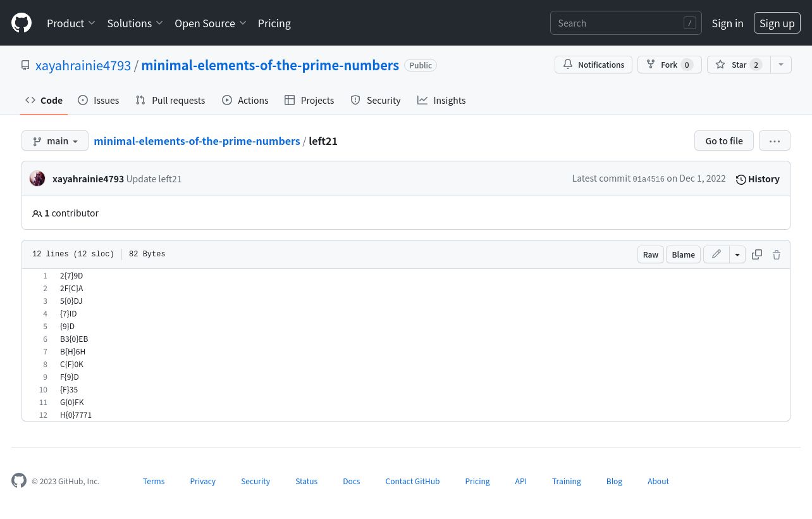This screenshot has width=812, height=519.
Task: Open the Update left21 commit message
Action: tap(154, 178)
